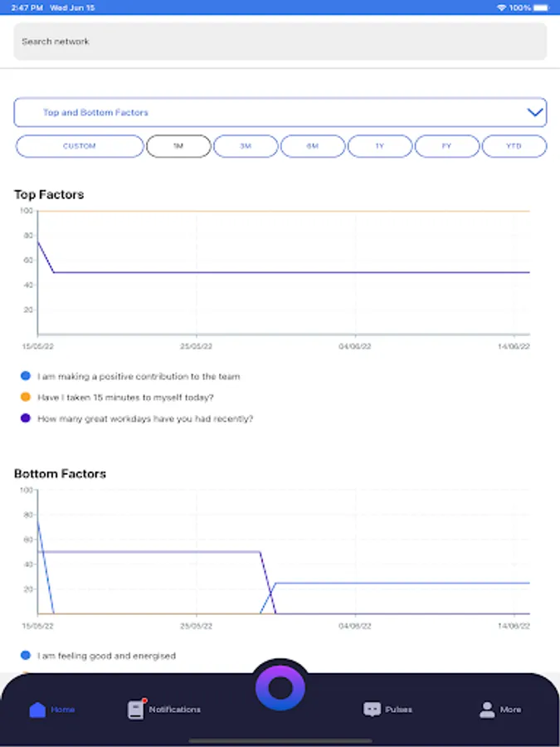This screenshot has width=560, height=747.
Task: Select the 1M time range
Action: coord(178,146)
